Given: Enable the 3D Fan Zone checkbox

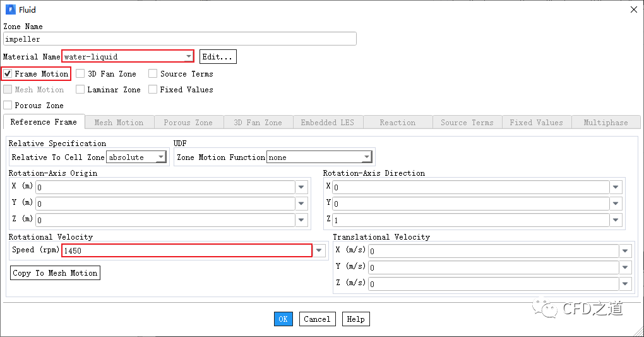Looking at the screenshot, I should 81,74.
